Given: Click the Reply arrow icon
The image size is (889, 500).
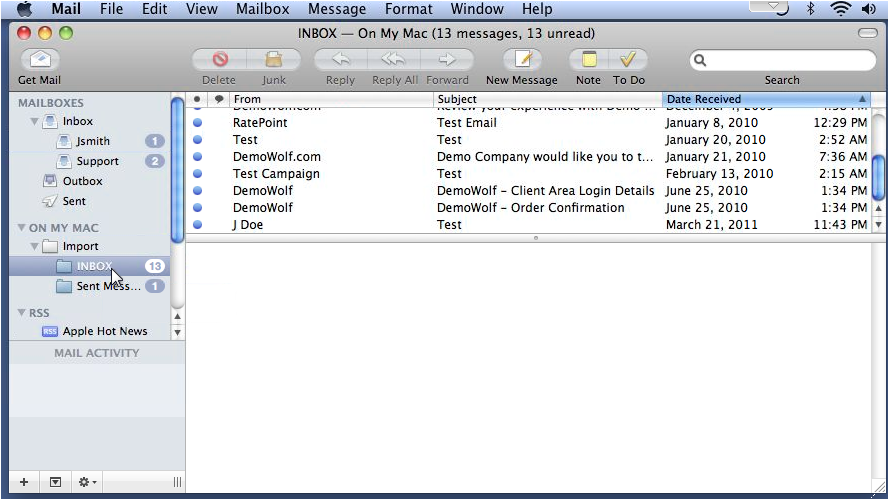Looking at the screenshot, I should click(x=341, y=59).
